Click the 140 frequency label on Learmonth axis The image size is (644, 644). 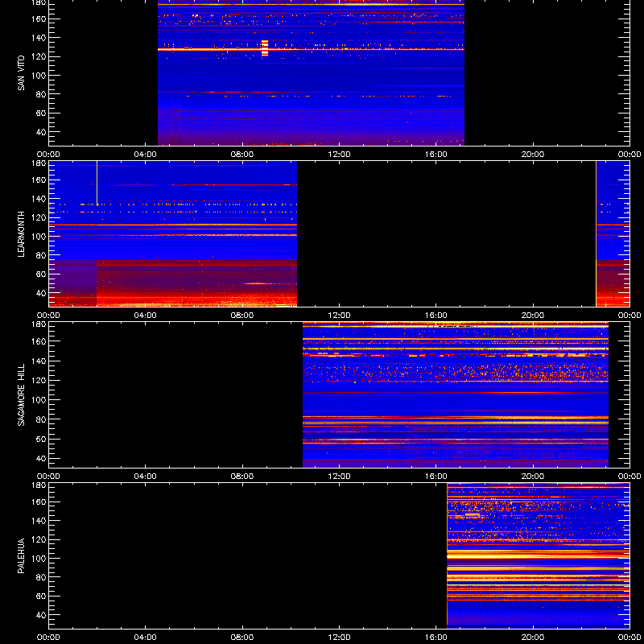click(39, 199)
